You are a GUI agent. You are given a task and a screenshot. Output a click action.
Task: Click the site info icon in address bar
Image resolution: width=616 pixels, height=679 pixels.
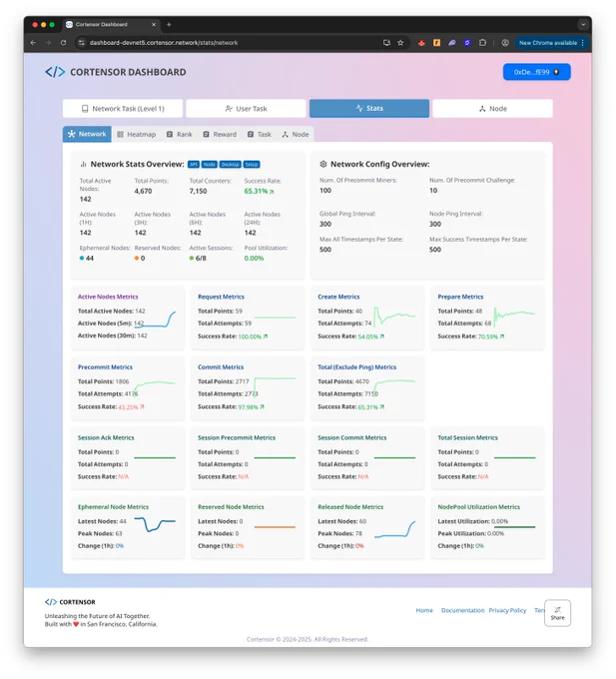81,42
